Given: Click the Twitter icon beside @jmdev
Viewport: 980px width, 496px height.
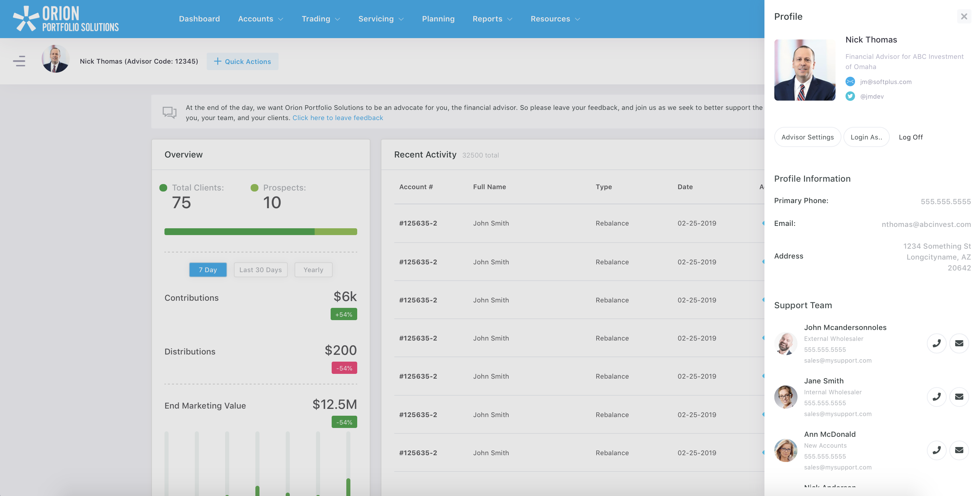Looking at the screenshot, I should (850, 96).
